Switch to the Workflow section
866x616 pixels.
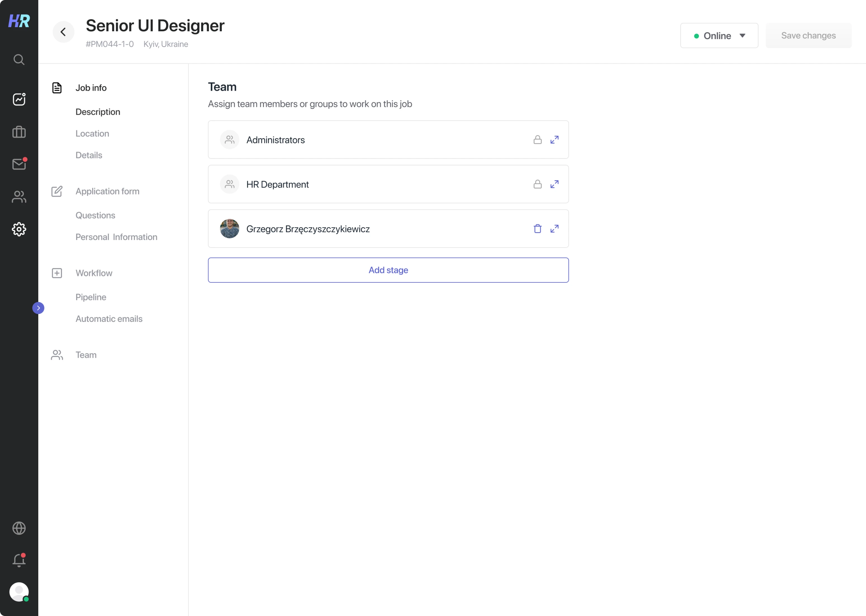tap(94, 273)
